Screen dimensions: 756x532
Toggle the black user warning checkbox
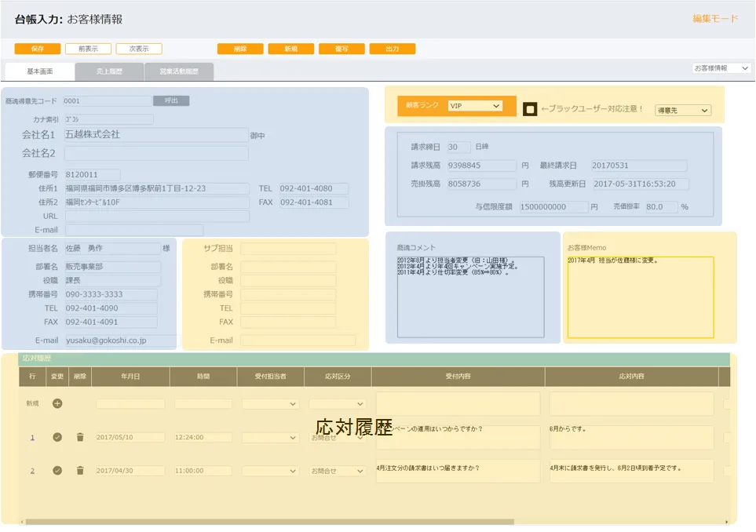click(530, 109)
